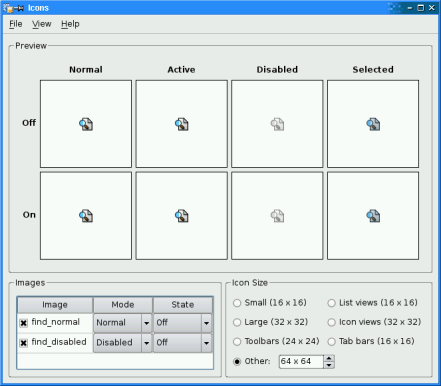Open the View menu
441x386 pixels.
click(x=42, y=24)
